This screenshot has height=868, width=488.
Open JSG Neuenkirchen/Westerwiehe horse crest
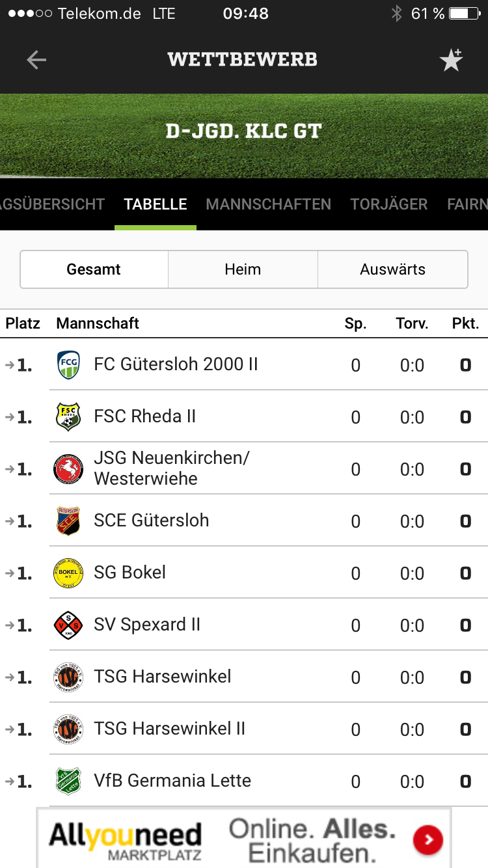[x=68, y=468]
